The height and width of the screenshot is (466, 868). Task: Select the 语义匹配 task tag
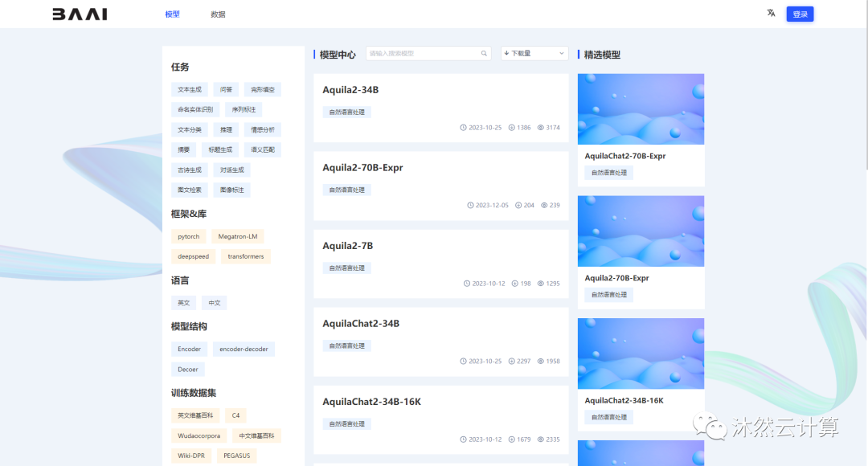262,150
